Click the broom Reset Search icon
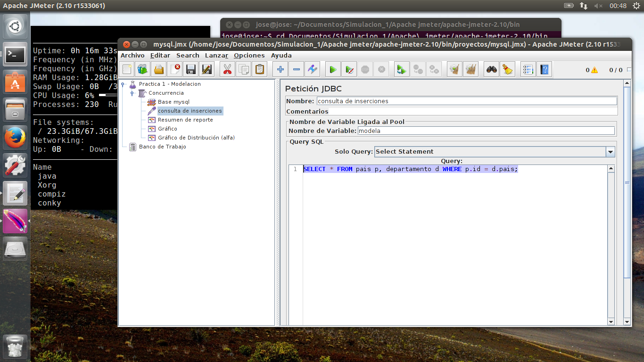Image resolution: width=644 pixels, height=362 pixels. click(507, 70)
